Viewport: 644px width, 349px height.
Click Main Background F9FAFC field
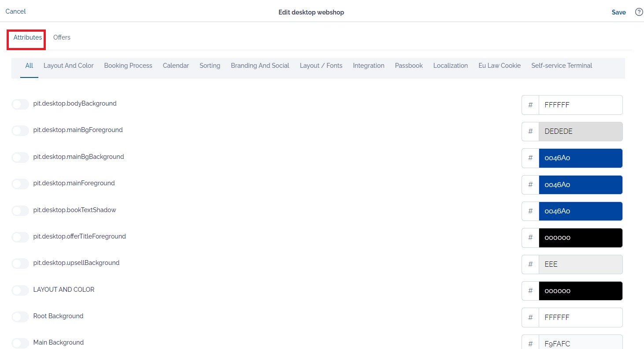581,342
